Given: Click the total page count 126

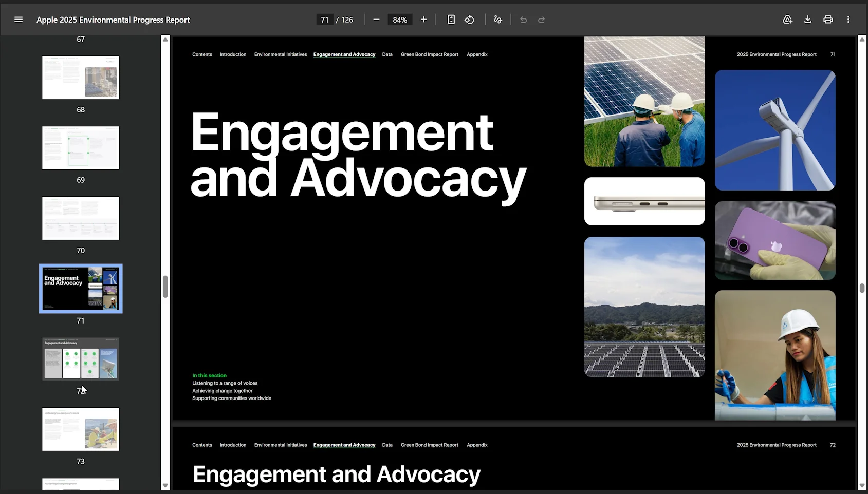Looking at the screenshot, I should coord(347,20).
